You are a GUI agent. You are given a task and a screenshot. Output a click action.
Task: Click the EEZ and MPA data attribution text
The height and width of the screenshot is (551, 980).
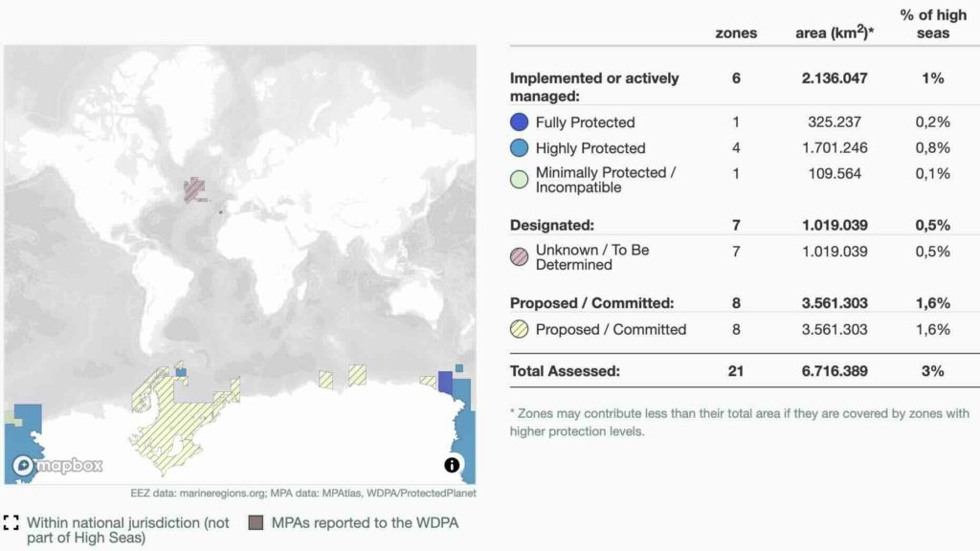pos(303,494)
